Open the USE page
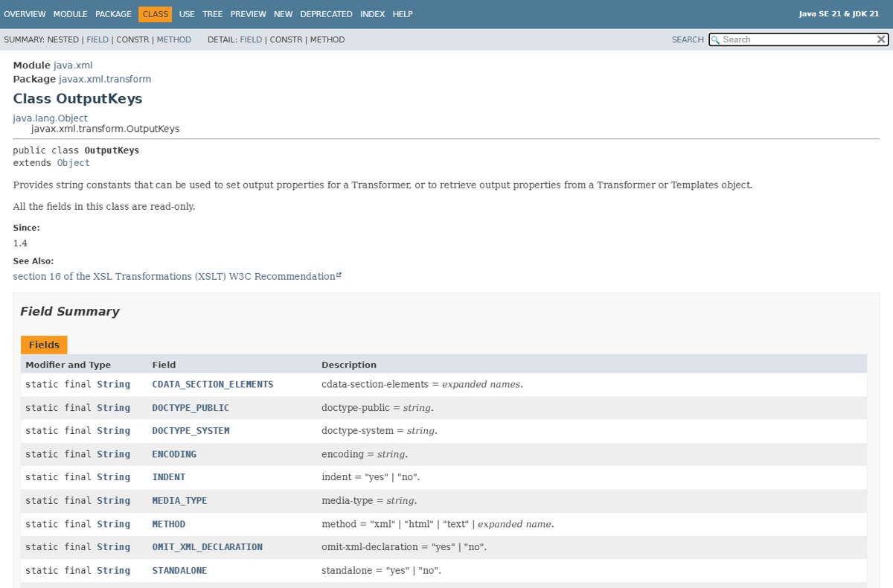The width and height of the screenshot is (893, 588). (187, 14)
